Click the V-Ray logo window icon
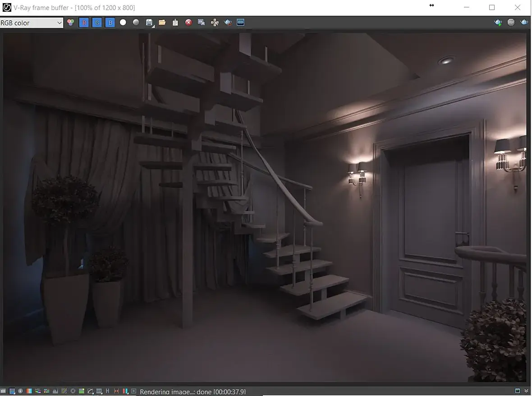The height and width of the screenshot is (396, 532). 6,7
